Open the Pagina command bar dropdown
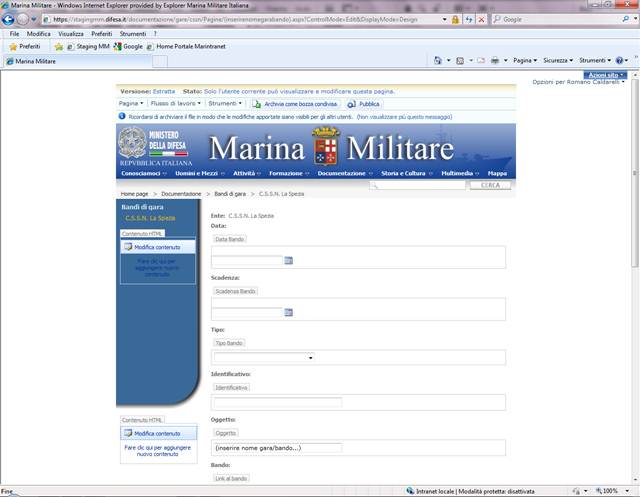 [525, 60]
